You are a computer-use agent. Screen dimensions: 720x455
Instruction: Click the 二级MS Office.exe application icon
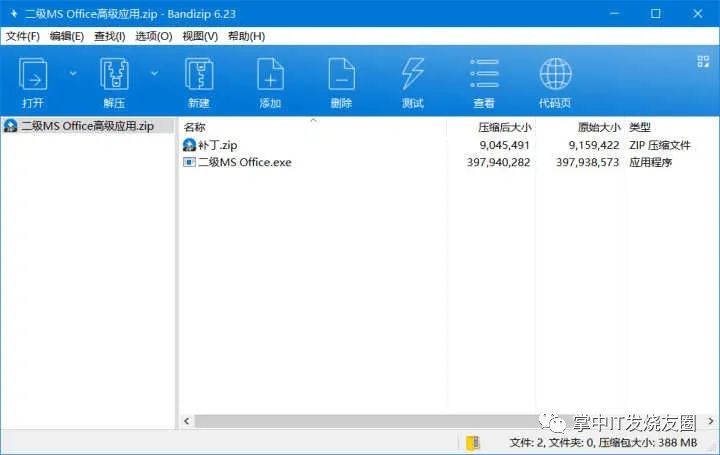pos(189,162)
